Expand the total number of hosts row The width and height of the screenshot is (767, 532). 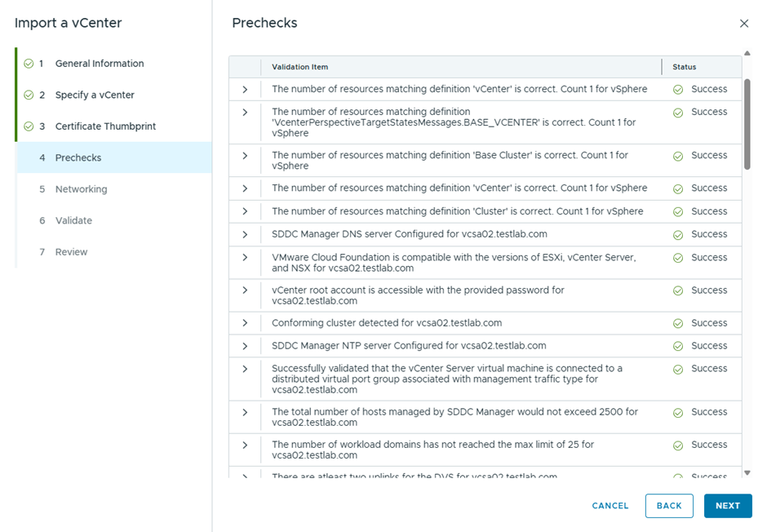(x=245, y=412)
